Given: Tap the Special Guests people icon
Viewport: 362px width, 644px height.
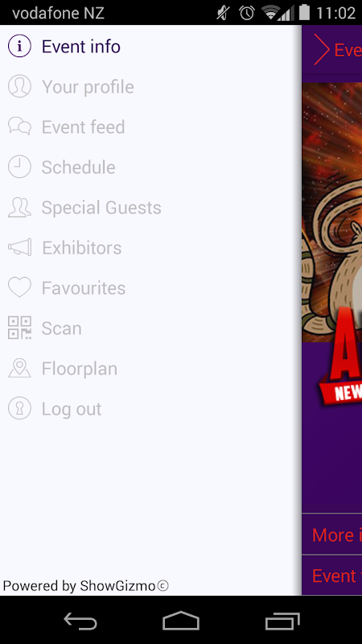Looking at the screenshot, I should point(19,207).
